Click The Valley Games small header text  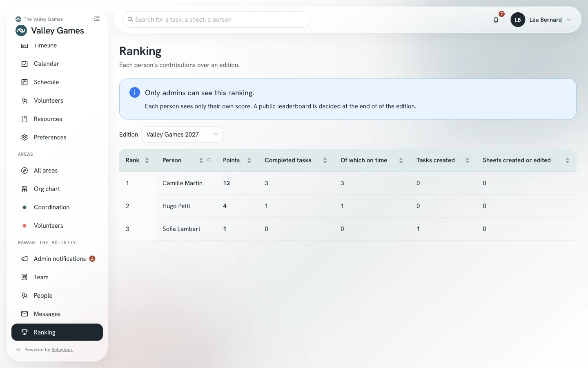[x=43, y=19]
